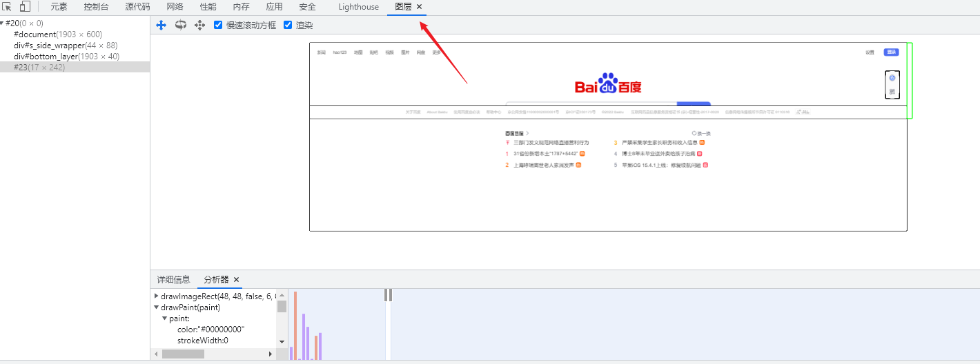Click the color:"#00000000" property

click(210, 330)
